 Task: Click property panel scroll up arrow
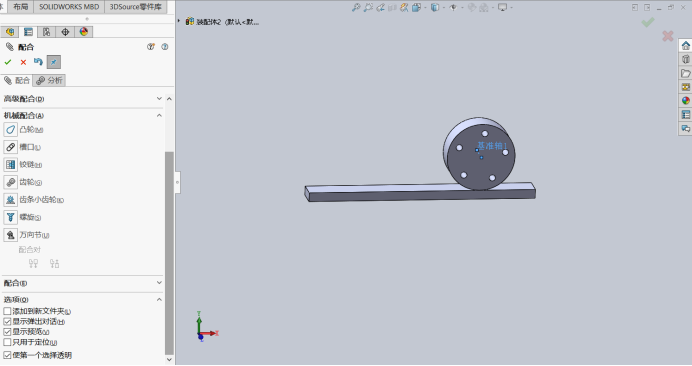tap(169, 99)
